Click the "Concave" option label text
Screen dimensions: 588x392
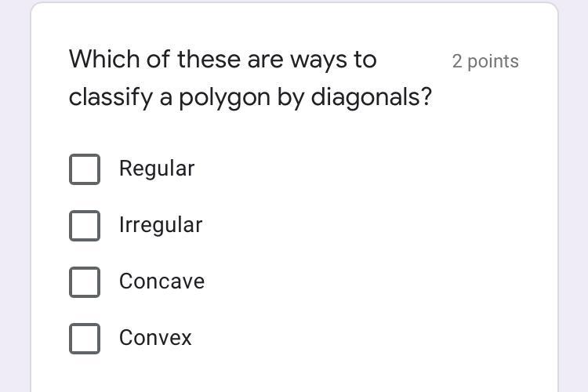tap(162, 281)
